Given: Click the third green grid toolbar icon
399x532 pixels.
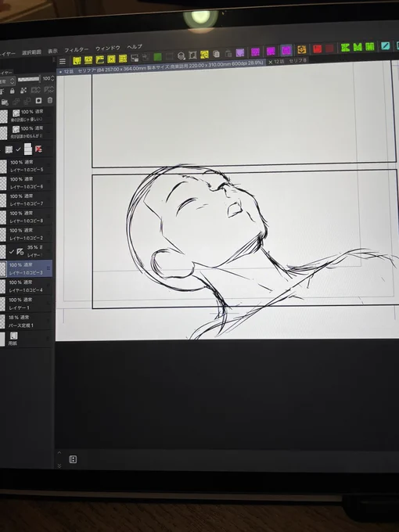Looking at the screenshot, I should pos(369,46).
